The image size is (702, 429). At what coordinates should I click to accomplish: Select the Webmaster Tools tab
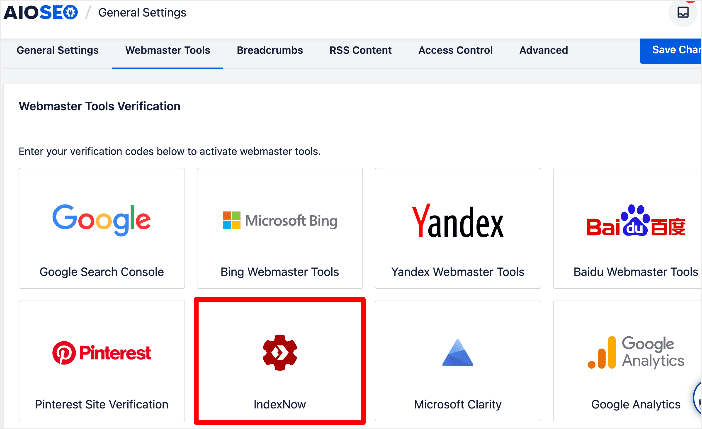coord(167,50)
